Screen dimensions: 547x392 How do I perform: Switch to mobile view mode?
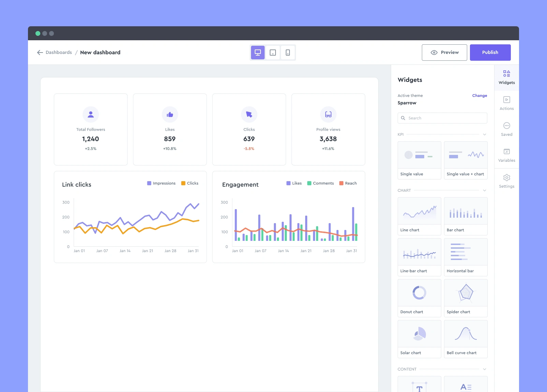(x=288, y=53)
